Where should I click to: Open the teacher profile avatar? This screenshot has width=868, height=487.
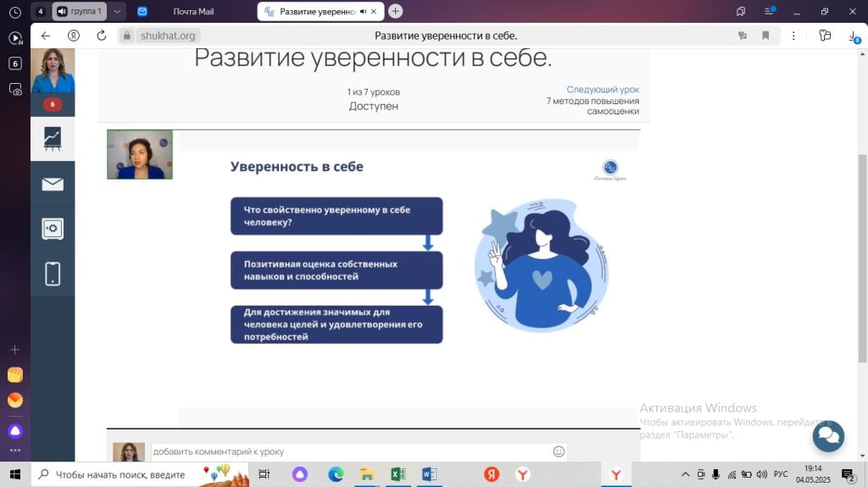[x=53, y=70]
